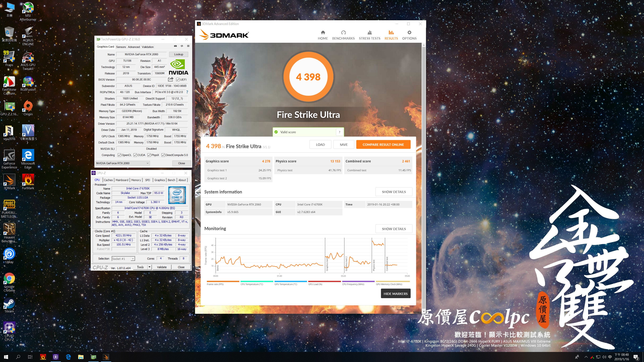
Task: Open AORUS ENGINE desktop icon
Action: click(28, 36)
